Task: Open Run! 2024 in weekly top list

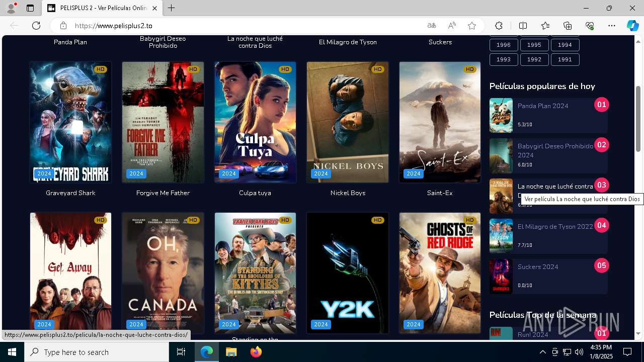Action: coord(533,335)
